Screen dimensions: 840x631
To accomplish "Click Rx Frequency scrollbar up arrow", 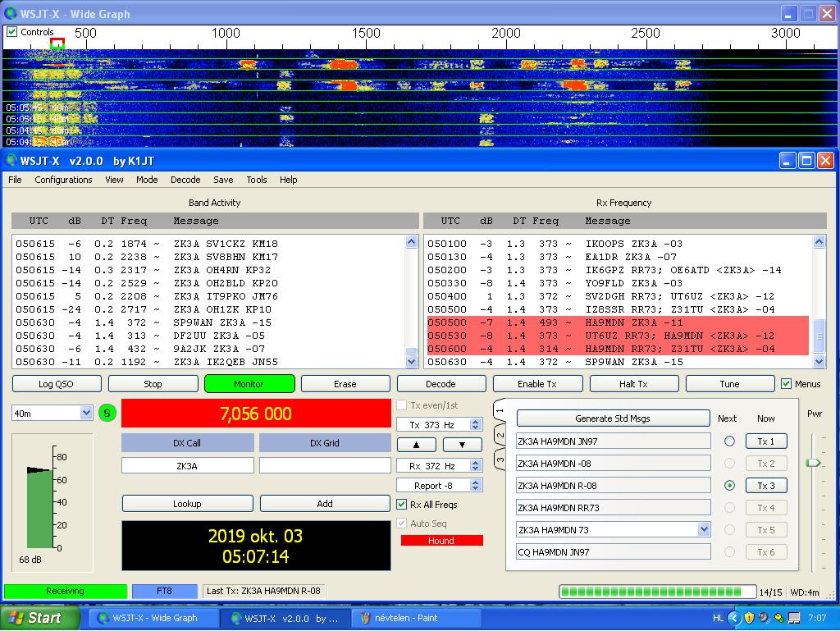I will 819,242.
